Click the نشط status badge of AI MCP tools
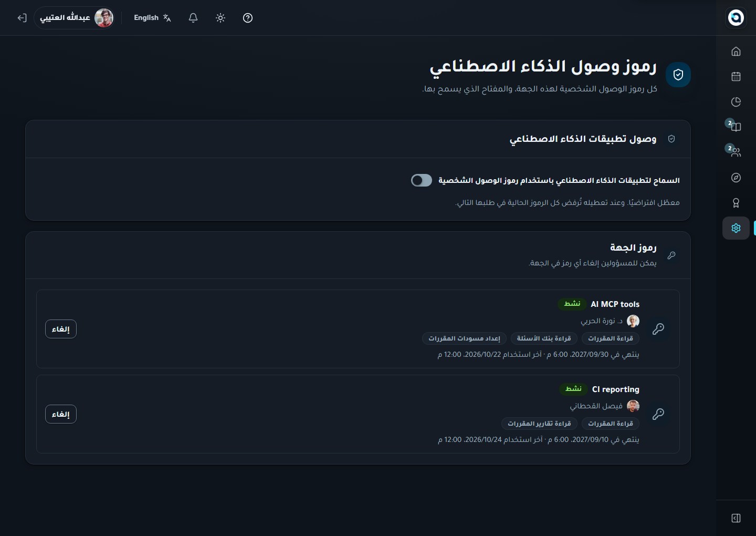This screenshot has height=536, width=756. click(572, 304)
